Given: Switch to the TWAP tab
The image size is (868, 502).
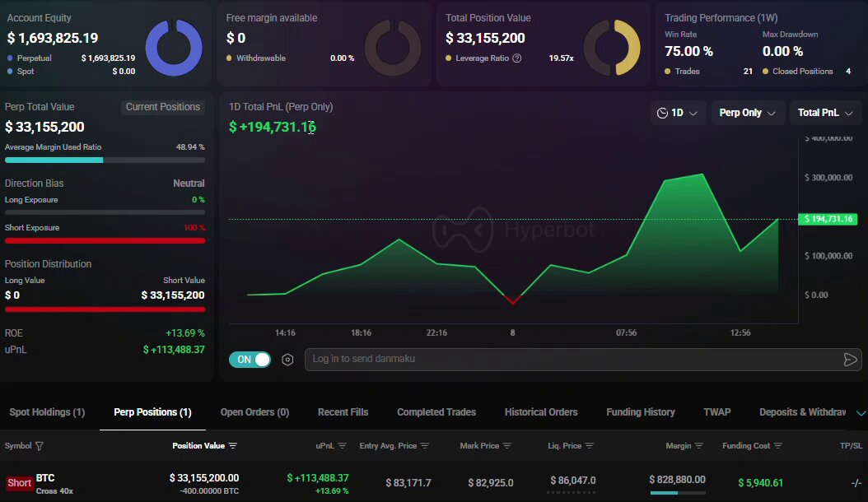Looking at the screenshot, I should 716,412.
